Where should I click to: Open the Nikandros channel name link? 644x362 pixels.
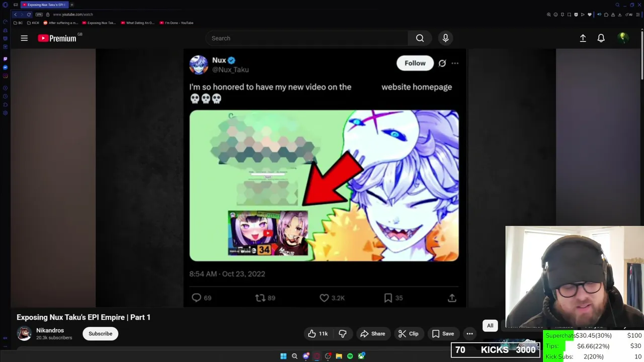click(x=50, y=330)
